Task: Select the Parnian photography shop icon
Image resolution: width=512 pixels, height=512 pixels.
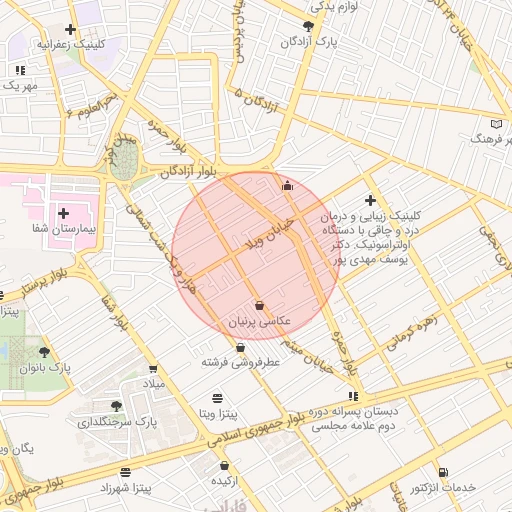Action: click(259, 305)
